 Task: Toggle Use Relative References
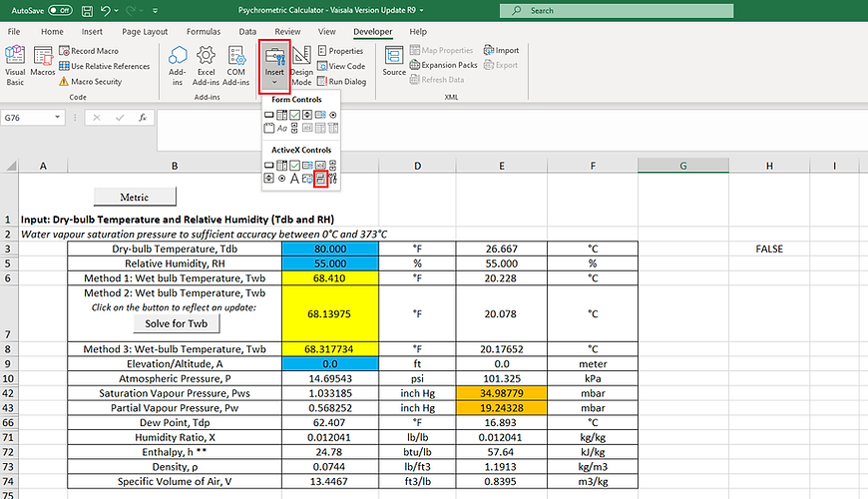(105, 66)
